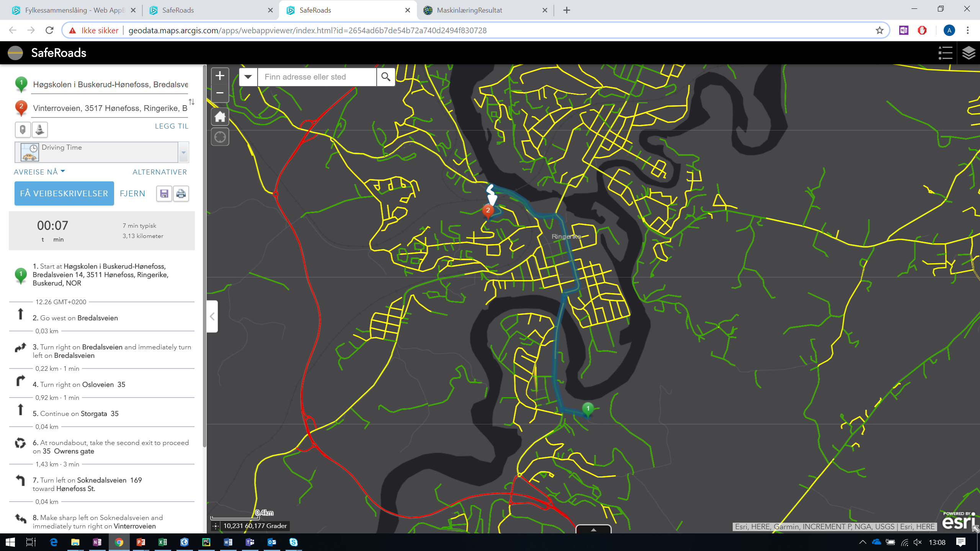Switch to Fylkessammenslåing Web App tab
This screenshot has height=551, width=980.
click(73, 10)
